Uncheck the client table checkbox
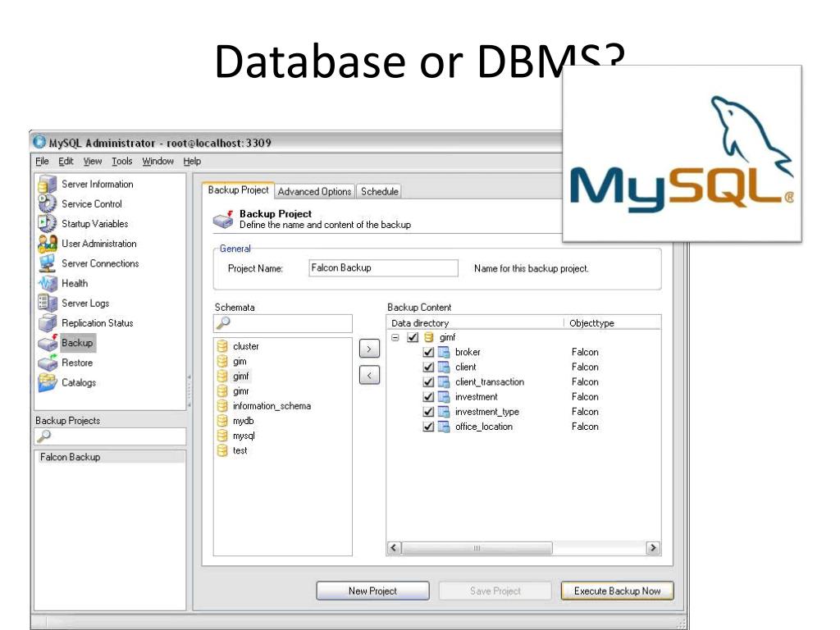The height and width of the screenshot is (630, 840). coord(428,367)
